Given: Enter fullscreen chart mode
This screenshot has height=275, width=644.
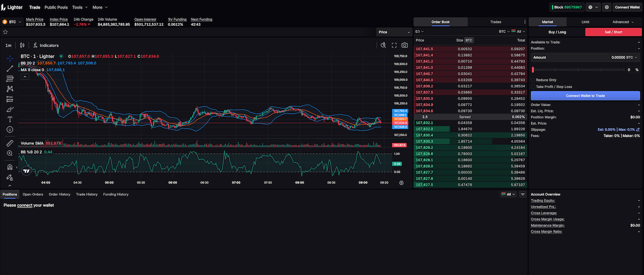Looking at the screenshot, I should click(394, 46).
